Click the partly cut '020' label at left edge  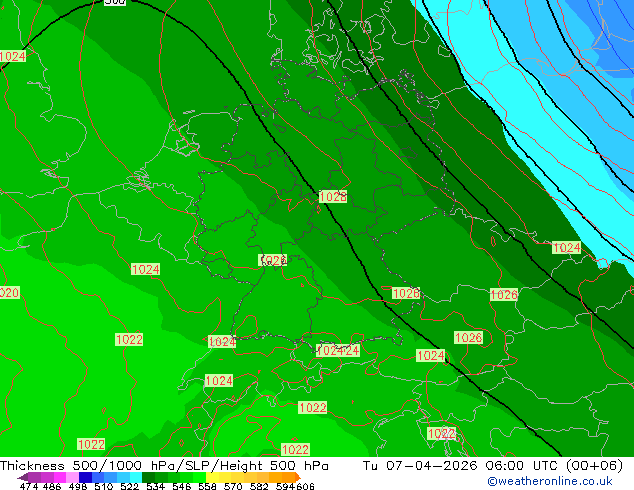click(x=9, y=292)
